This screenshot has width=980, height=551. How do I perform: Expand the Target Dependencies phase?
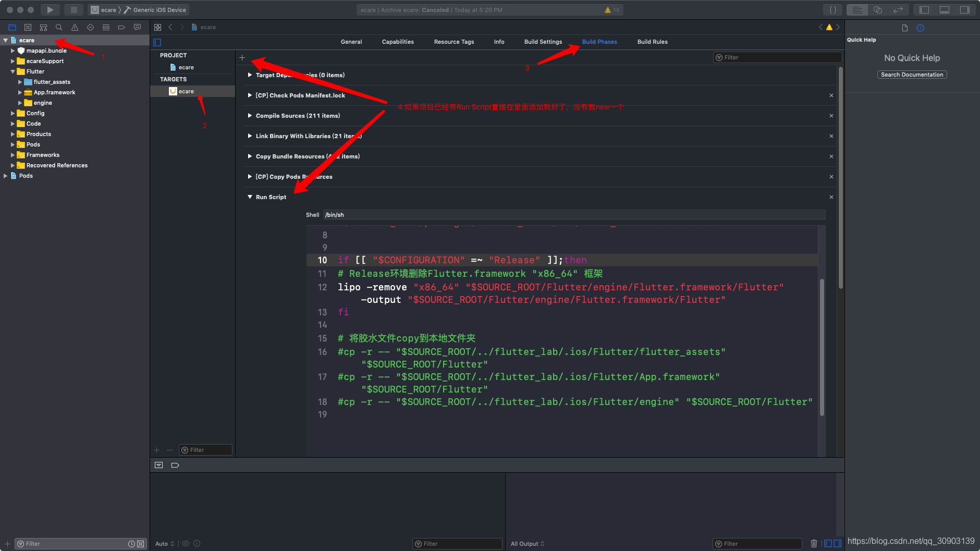pos(250,75)
